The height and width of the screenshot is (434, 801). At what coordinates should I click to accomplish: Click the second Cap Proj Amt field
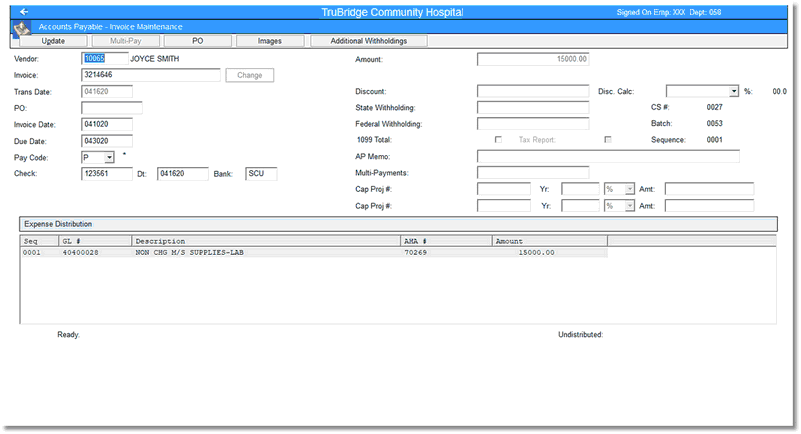(709, 206)
